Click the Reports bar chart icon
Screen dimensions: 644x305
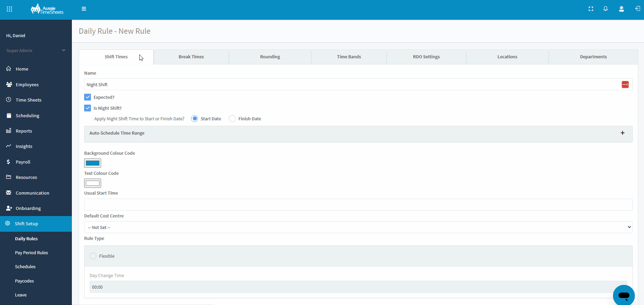[9, 131]
